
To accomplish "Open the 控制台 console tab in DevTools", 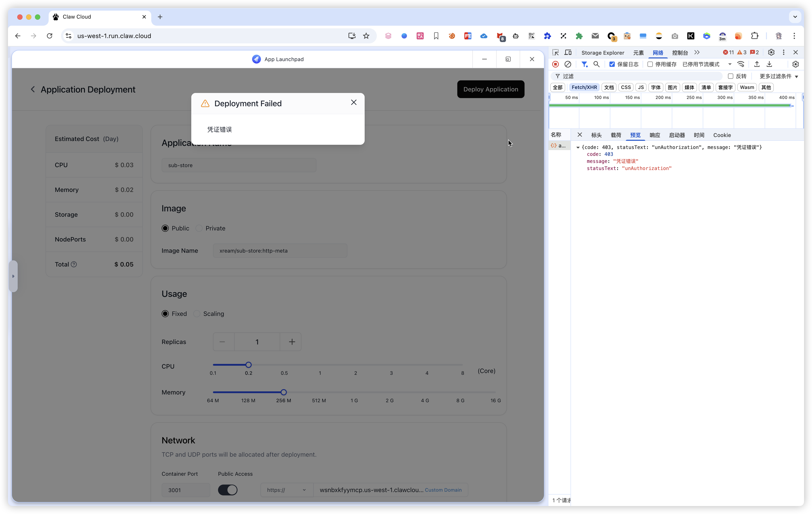I will click(680, 53).
